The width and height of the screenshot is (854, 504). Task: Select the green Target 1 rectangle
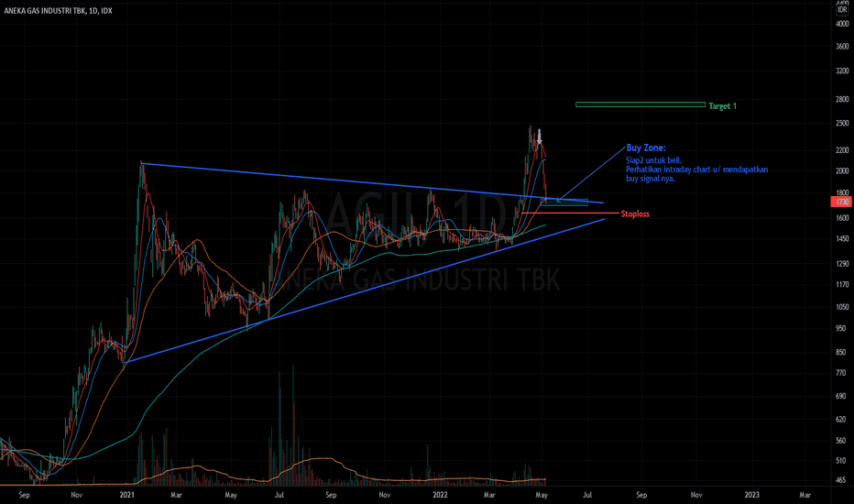click(x=640, y=104)
